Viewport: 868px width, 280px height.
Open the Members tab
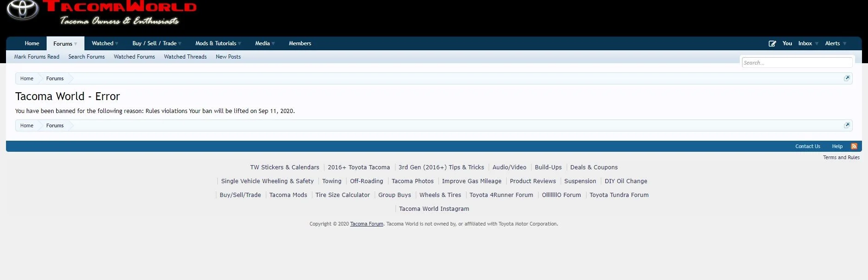point(300,43)
